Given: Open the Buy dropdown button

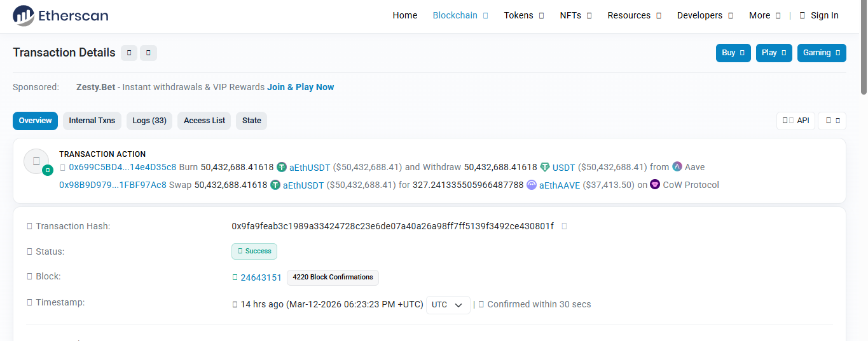Looking at the screenshot, I should point(733,53).
